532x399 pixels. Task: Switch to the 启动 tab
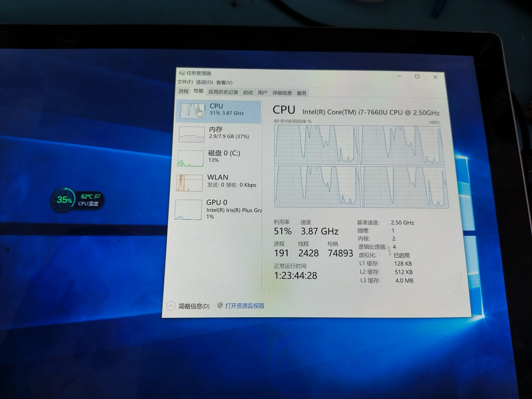tap(248, 93)
